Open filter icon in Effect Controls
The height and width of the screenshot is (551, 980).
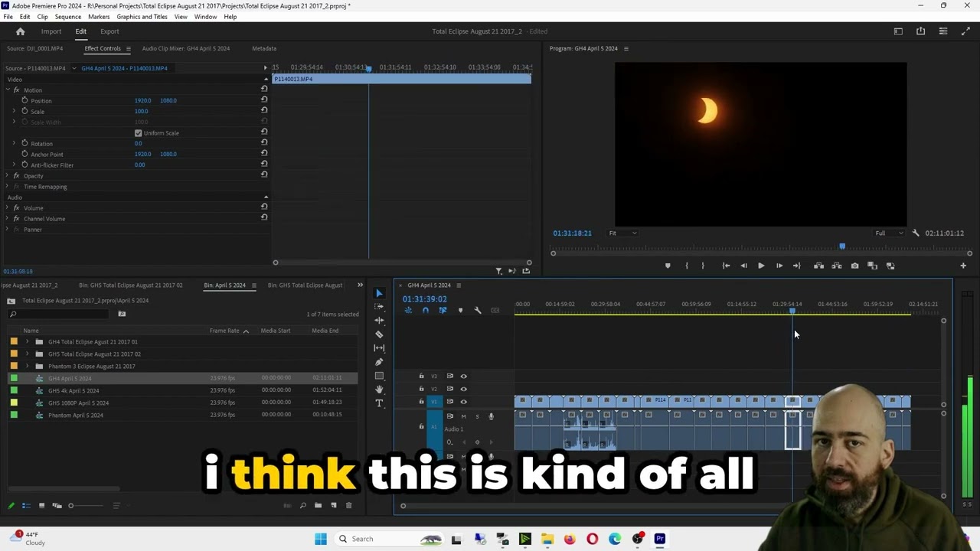click(499, 271)
